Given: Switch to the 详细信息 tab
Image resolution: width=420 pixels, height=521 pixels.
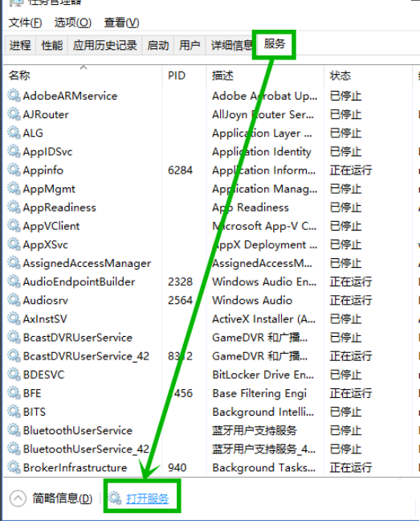Looking at the screenshot, I should (x=230, y=45).
